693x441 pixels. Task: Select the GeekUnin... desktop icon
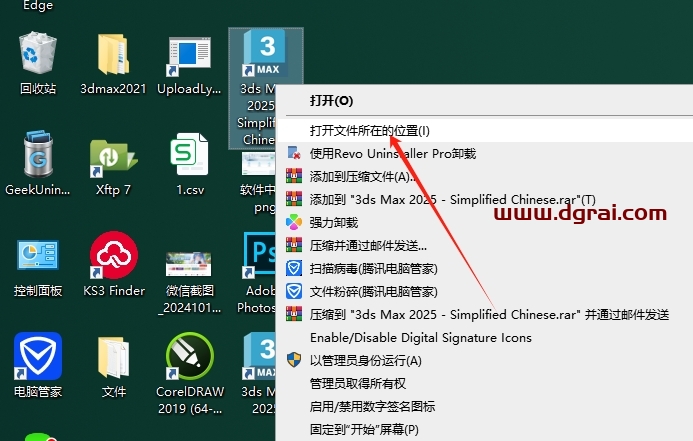coord(38,163)
